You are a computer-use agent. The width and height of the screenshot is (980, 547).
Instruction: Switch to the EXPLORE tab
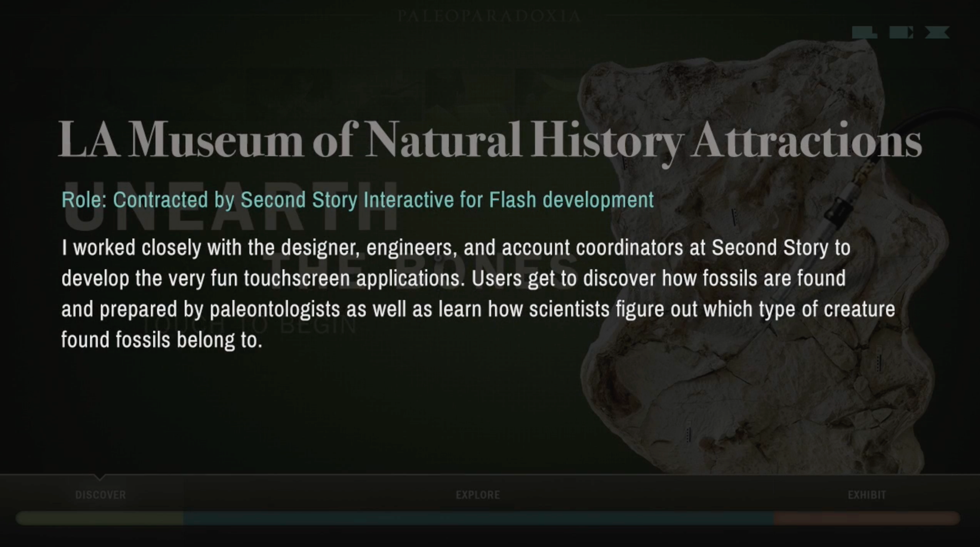coord(478,495)
